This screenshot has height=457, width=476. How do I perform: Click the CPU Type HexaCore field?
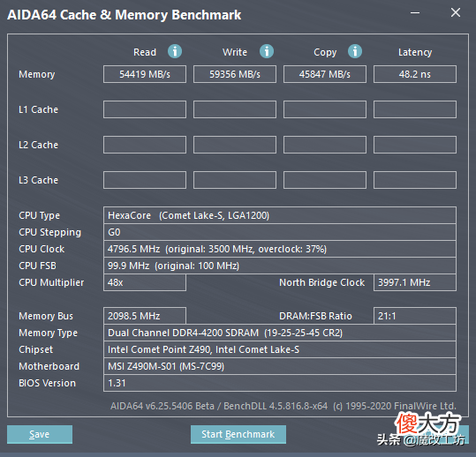[280, 215]
